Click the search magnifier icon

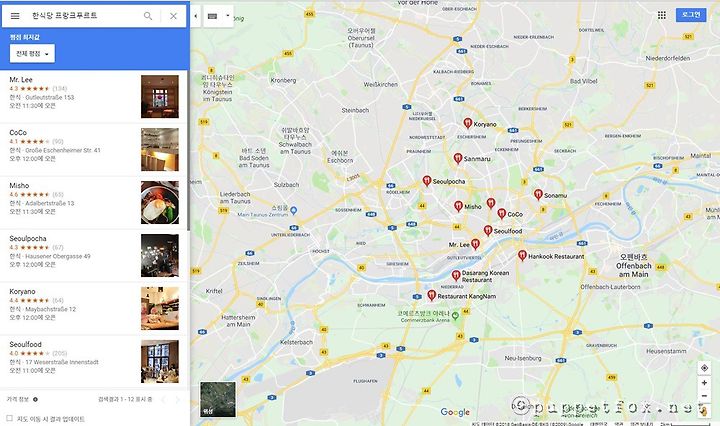[148, 16]
